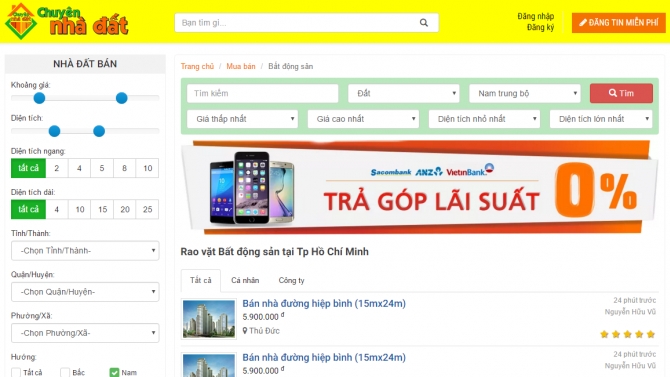
Task: Open the Chọn Tỉnh/Thành dropdown
Action: (x=85, y=250)
